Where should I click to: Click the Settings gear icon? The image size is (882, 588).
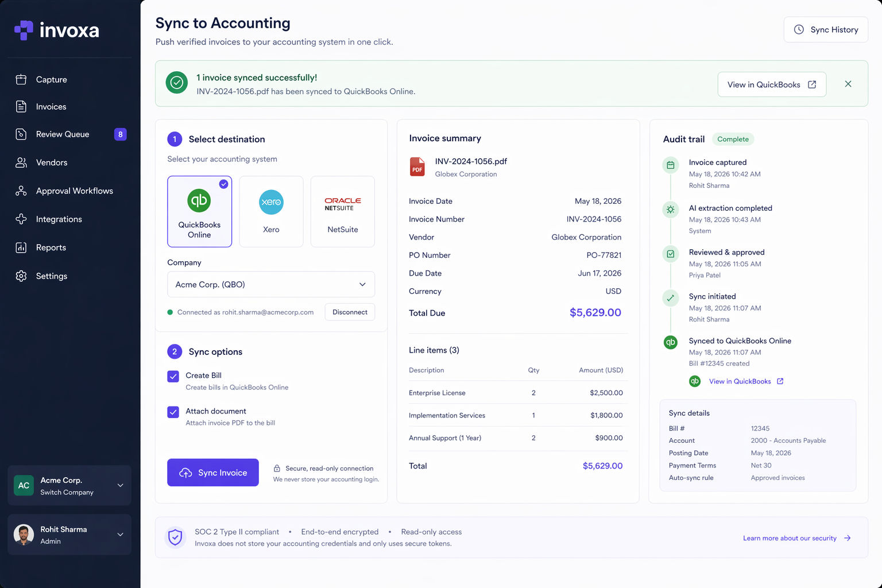[21, 276]
